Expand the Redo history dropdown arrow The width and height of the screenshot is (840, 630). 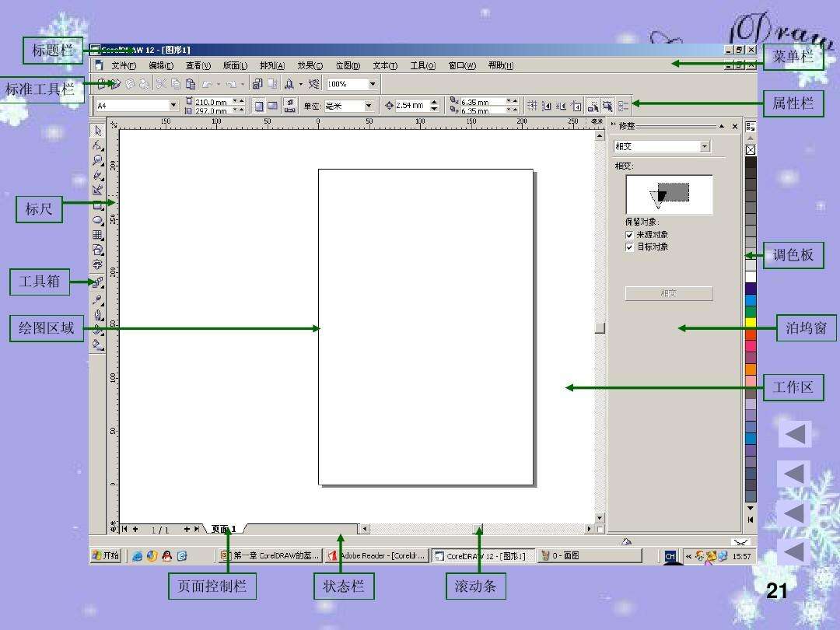(x=243, y=85)
